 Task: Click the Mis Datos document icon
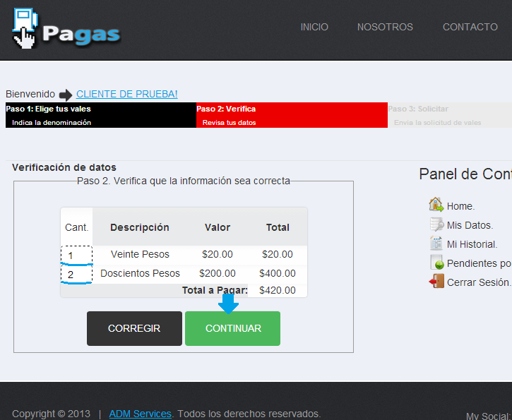click(436, 224)
